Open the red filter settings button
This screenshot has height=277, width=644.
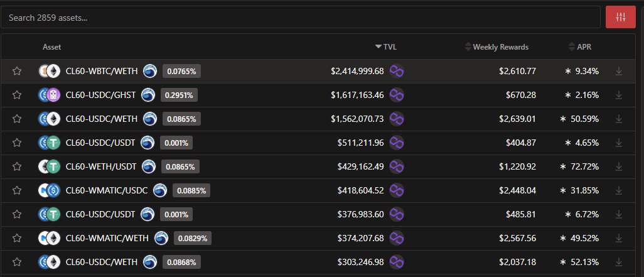[621, 17]
